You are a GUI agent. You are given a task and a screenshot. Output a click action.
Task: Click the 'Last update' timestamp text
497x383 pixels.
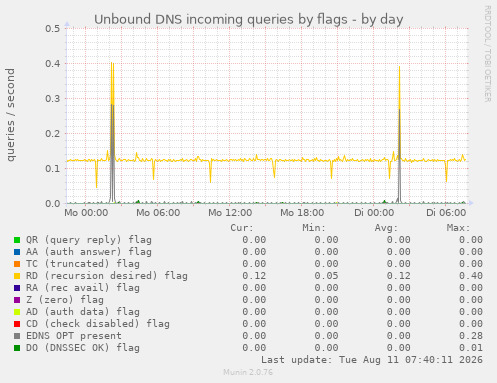372,360
